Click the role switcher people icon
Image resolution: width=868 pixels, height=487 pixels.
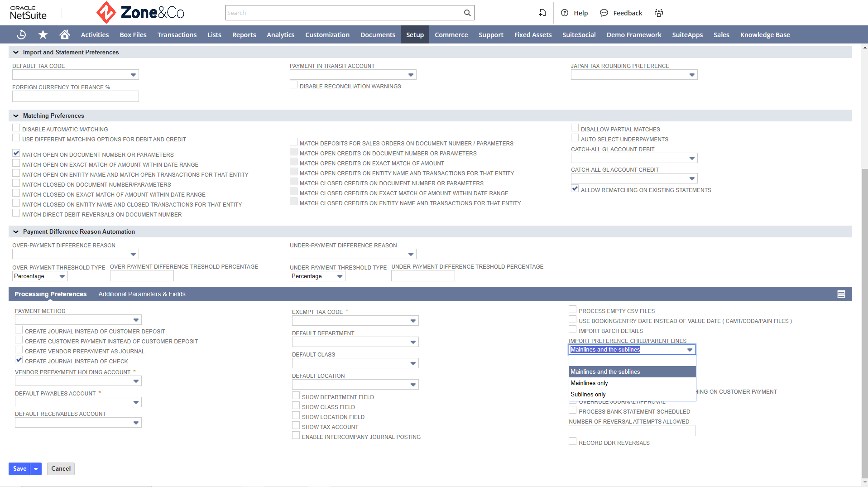click(659, 13)
